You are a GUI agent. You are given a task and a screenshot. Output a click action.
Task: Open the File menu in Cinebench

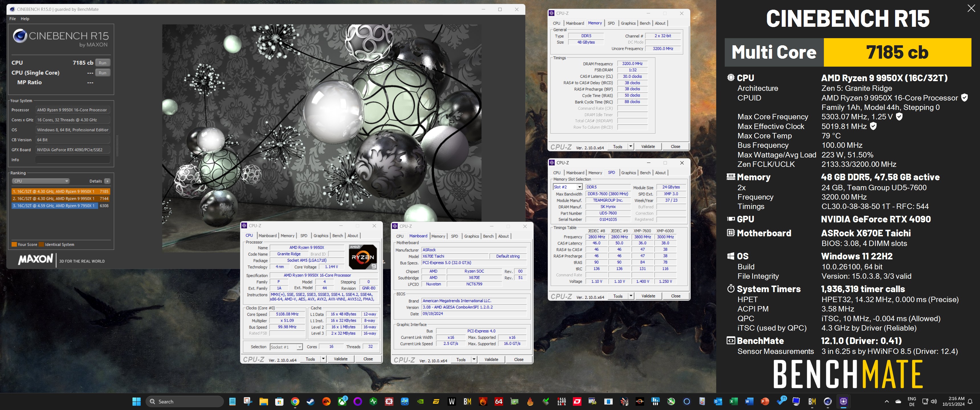click(x=13, y=19)
